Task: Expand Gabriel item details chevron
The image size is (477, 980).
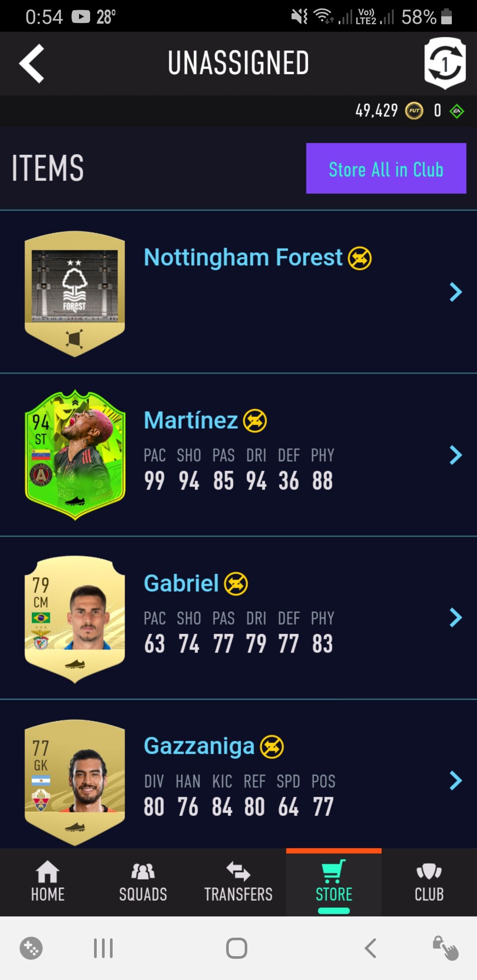Action: pos(455,618)
